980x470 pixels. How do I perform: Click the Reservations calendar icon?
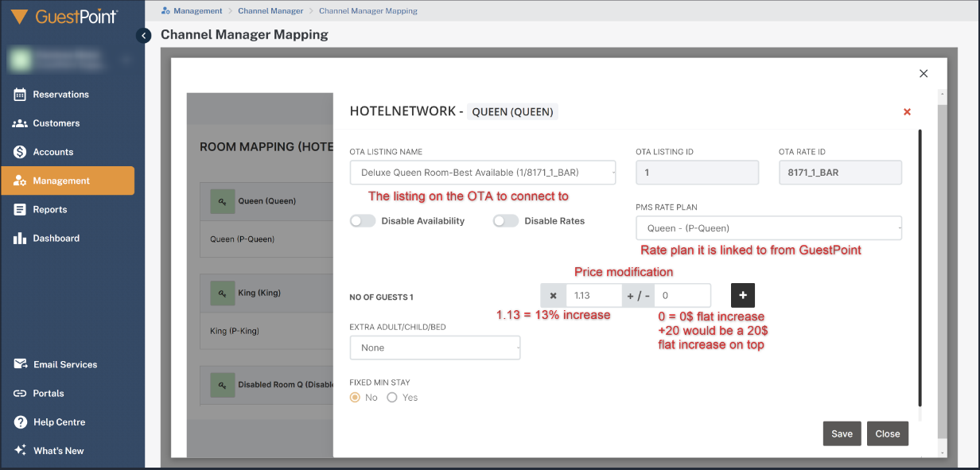pos(20,95)
